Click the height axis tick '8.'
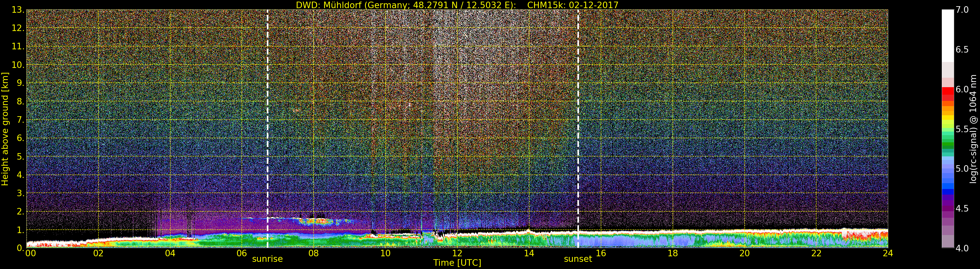 coord(20,102)
